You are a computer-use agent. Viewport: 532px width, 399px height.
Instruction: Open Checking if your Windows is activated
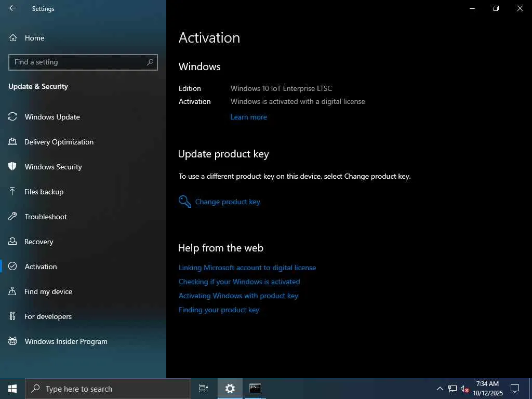pyautogui.click(x=239, y=282)
